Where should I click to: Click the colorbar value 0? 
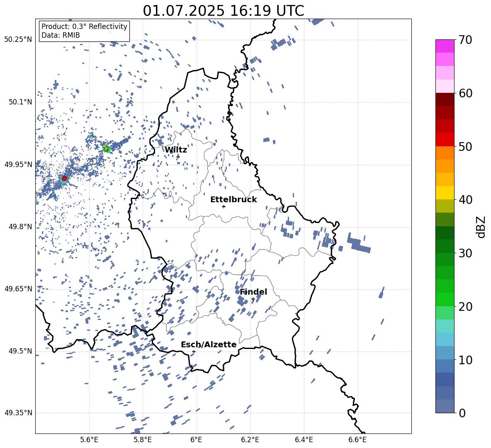tap(462, 413)
